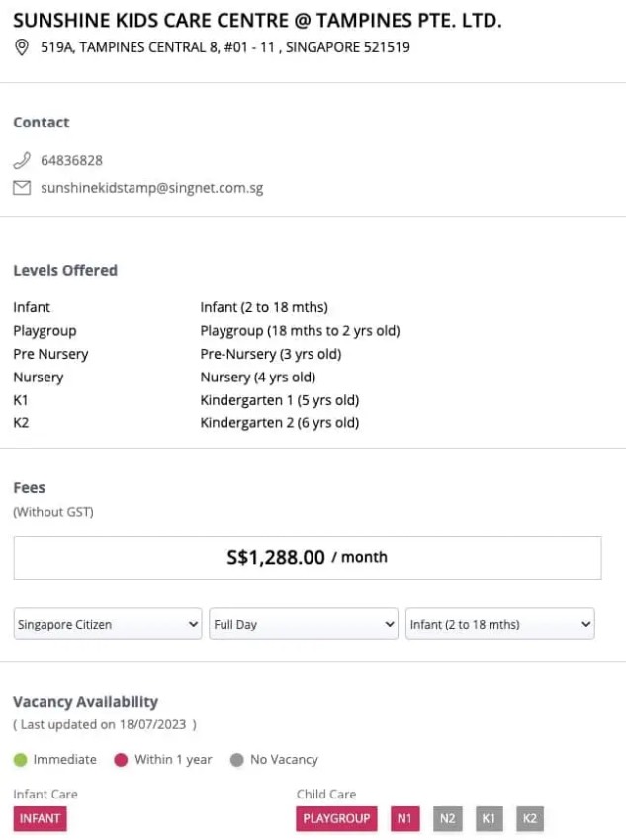Click the grey No Vacancy legend dot
The width and height of the screenshot is (626, 840).
pyautogui.click(x=237, y=760)
